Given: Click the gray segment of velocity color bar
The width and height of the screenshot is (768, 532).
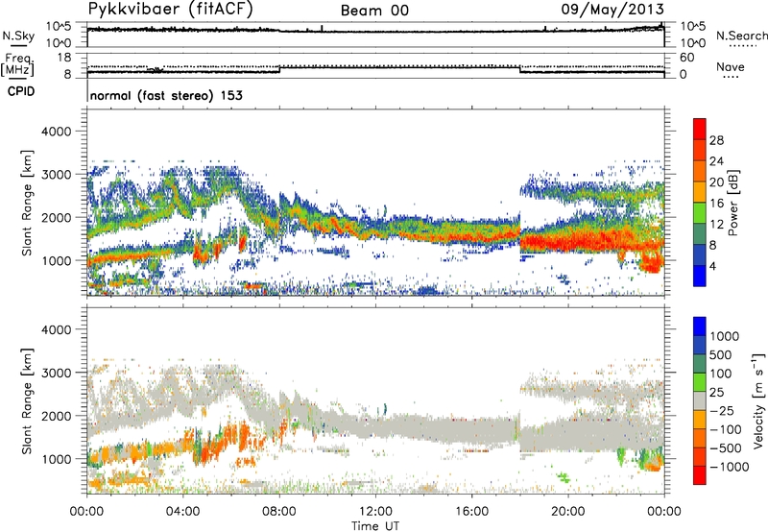Looking at the screenshot, I should 700,400.
